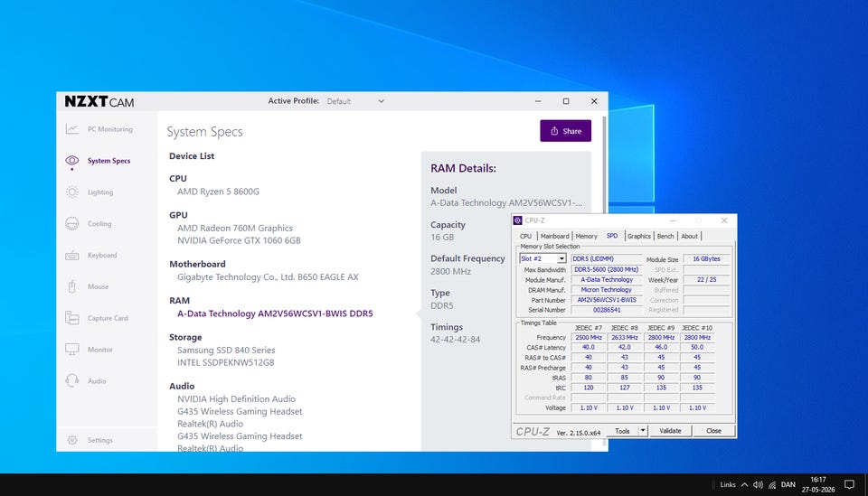Open the Slot #2 memory slot dropdown

542,258
